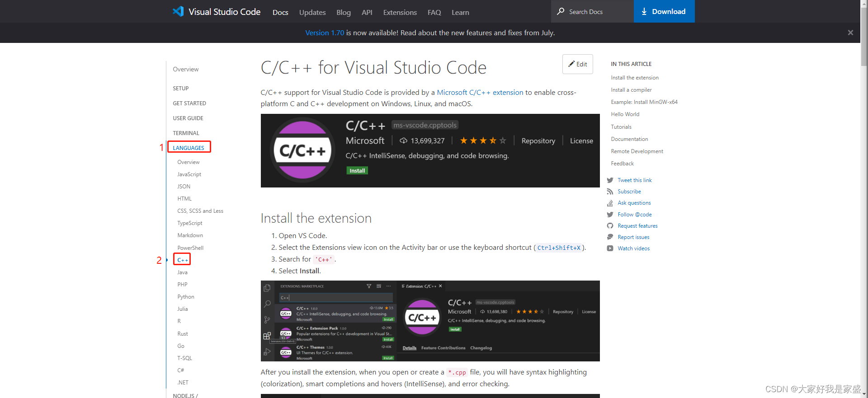Viewport: 868px width, 398px height.
Task: Expand the TERMINAL sidebar section
Action: (x=186, y=133)
